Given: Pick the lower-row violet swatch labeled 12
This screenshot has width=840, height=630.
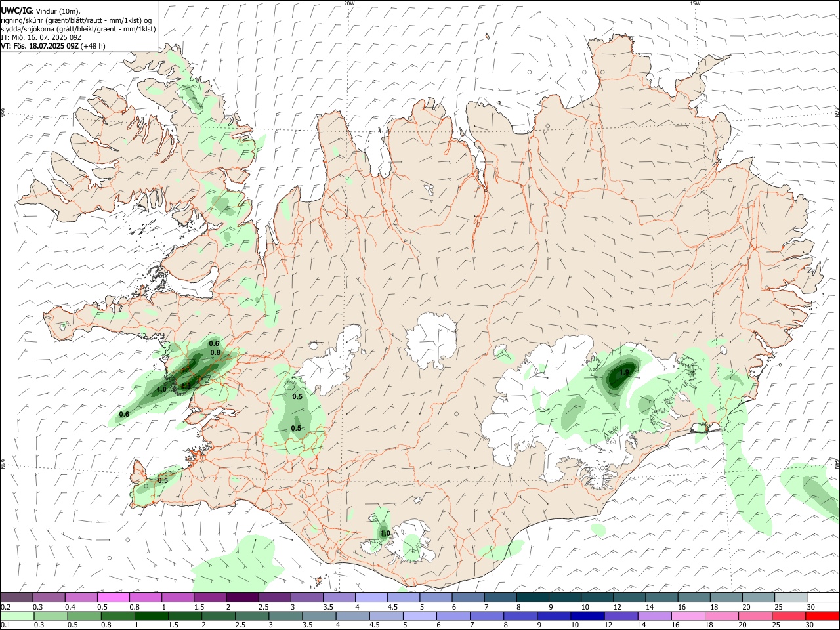Looking at the screenshot, I should point(621,616).
